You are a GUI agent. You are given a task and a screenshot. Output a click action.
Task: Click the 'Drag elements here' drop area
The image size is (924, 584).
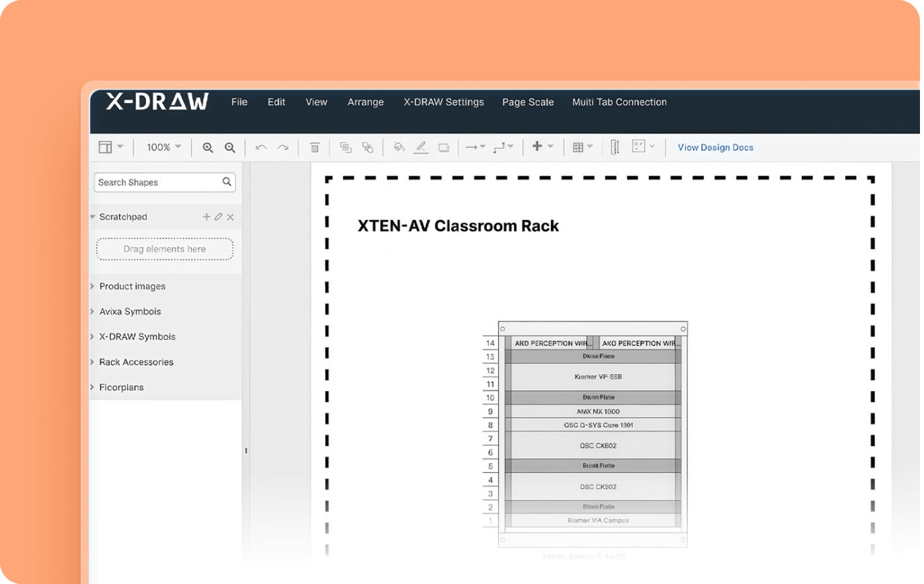tap(165, 249)
